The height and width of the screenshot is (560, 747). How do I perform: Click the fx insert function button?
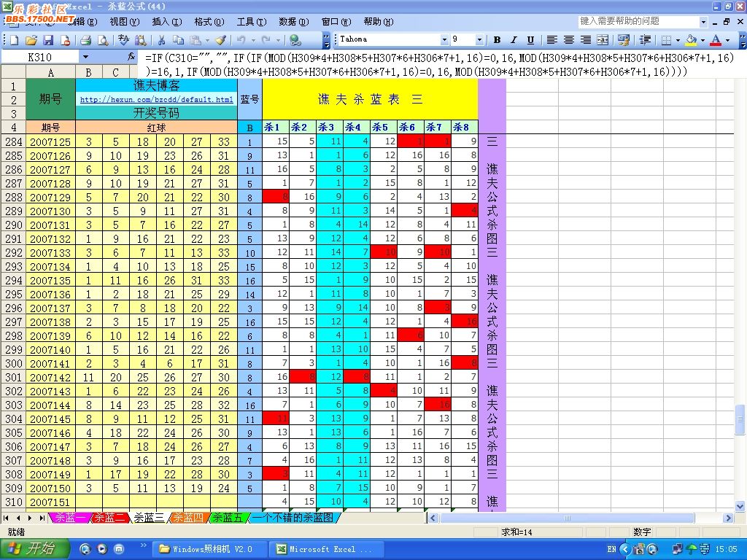coord(131,57)
